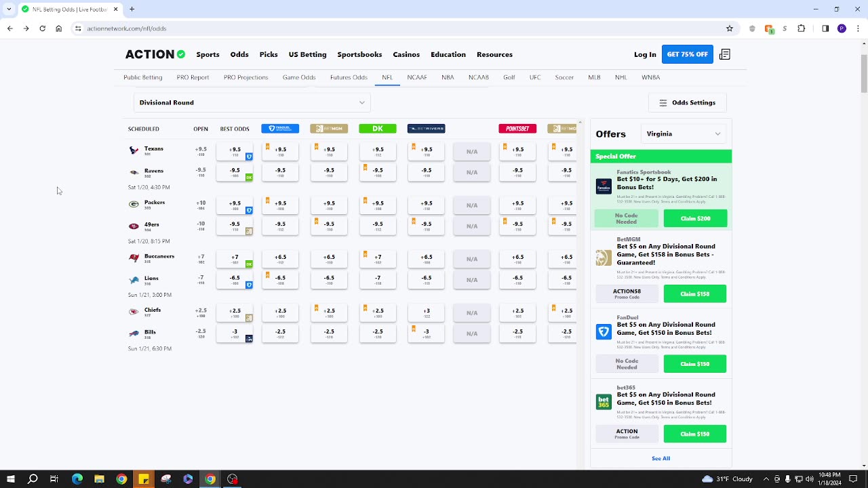Screen dimensions: 868x488
Task: Switch to the Golf tab
Action: tap(509, 77)
